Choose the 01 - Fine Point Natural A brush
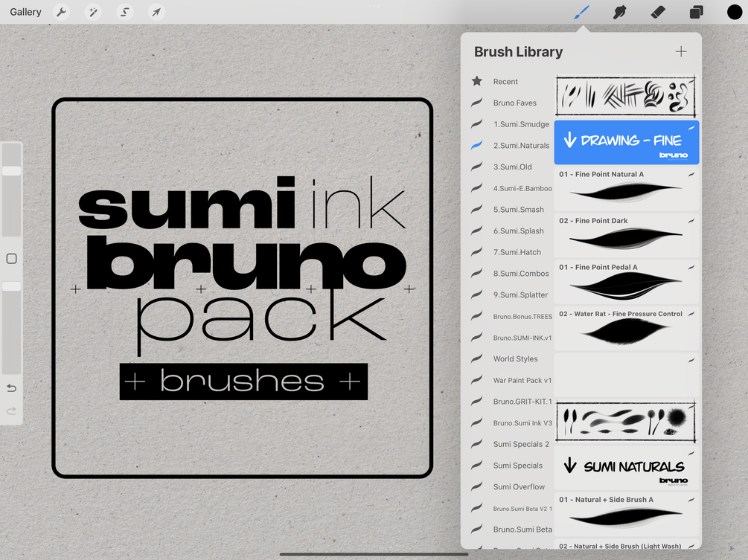This screenshot has height=560, width=748. 627,189
